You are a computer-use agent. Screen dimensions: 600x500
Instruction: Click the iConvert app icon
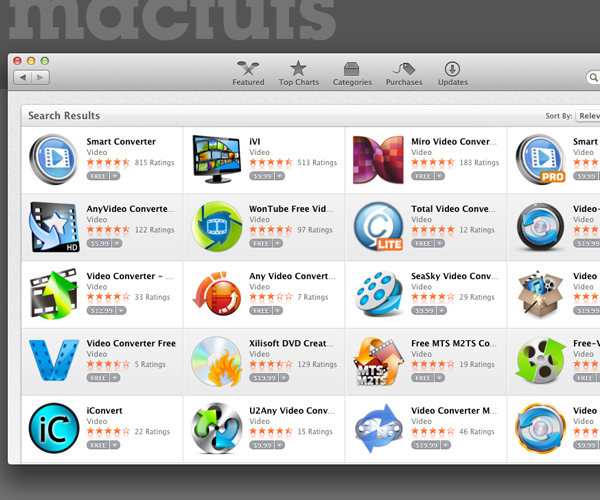[54, 428]
